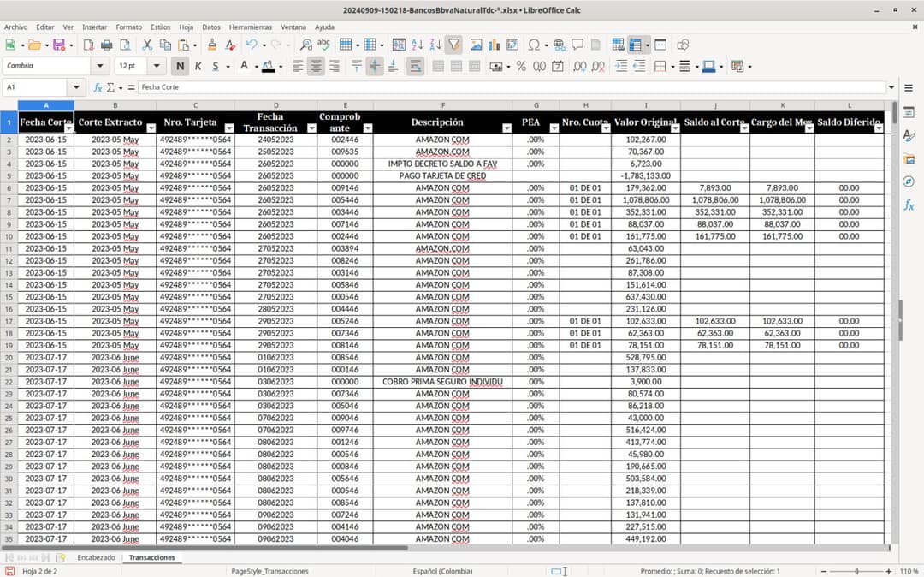This screenshot has height=577, width=924.
Task: Toggle center horizontal alignment
Action: [x=316, y=67]
